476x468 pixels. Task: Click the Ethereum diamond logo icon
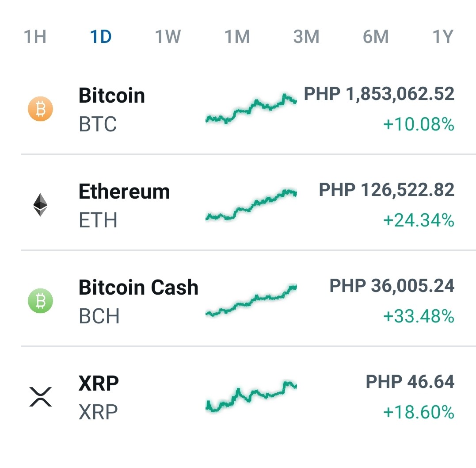(40, 205)
